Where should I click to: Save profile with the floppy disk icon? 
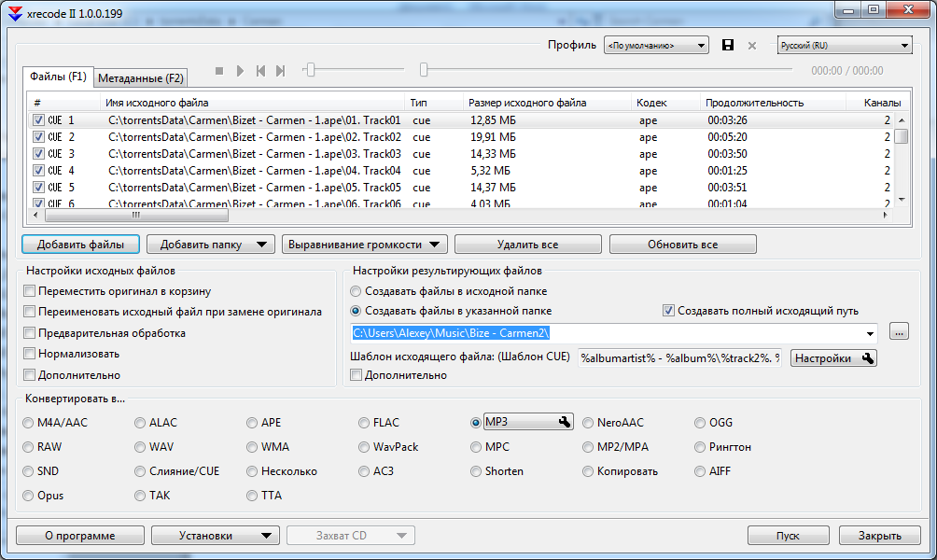click(727, 46)
